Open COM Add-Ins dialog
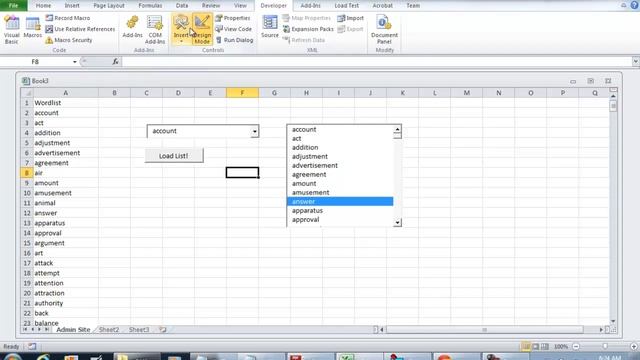Screen dimensions: 640x360 click(155, 30)
